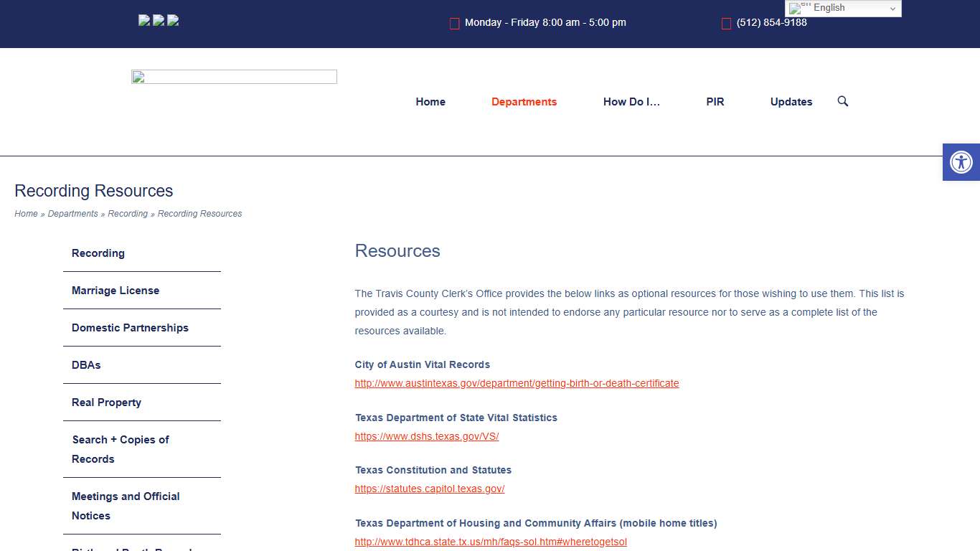The image size is (980, 551).
Task: Click the first social media icon in header
Action: tap(143, 20)
